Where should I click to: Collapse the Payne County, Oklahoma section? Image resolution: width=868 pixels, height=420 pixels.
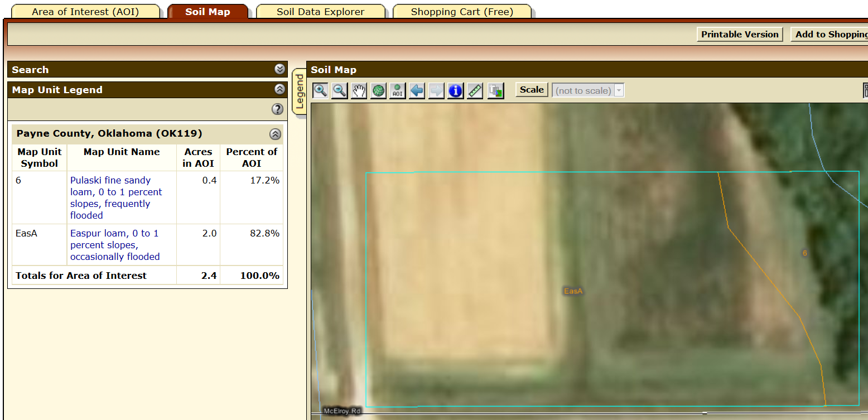pyautogui.click(x=274, y=134)
